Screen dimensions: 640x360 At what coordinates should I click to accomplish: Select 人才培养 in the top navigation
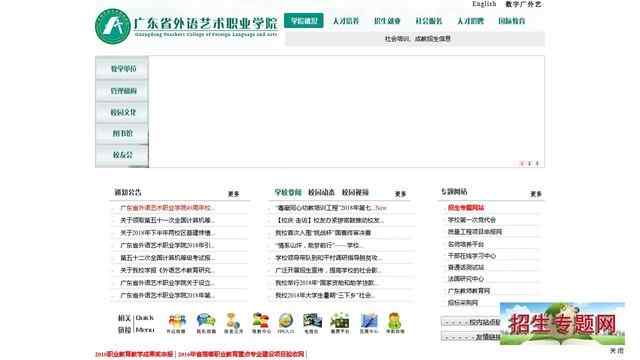[346, 21]
